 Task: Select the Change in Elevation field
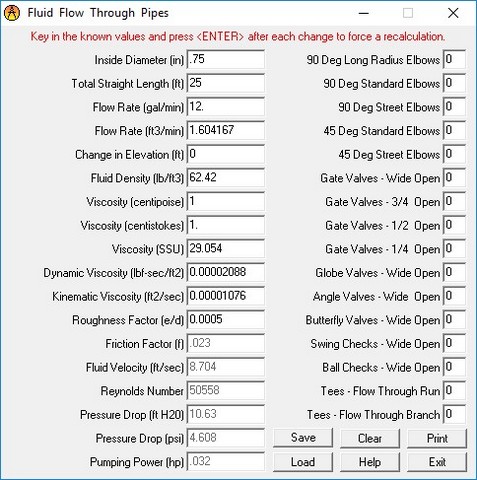(226, 154)
